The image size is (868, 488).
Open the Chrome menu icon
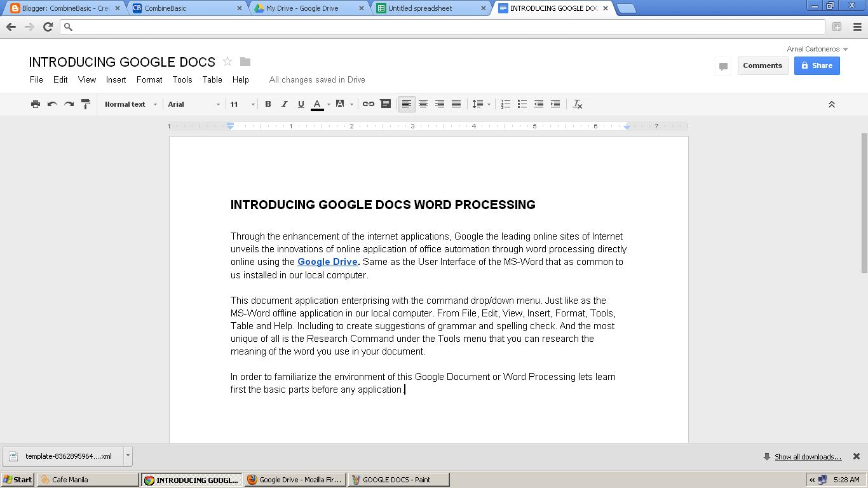(x=857, y=27)
